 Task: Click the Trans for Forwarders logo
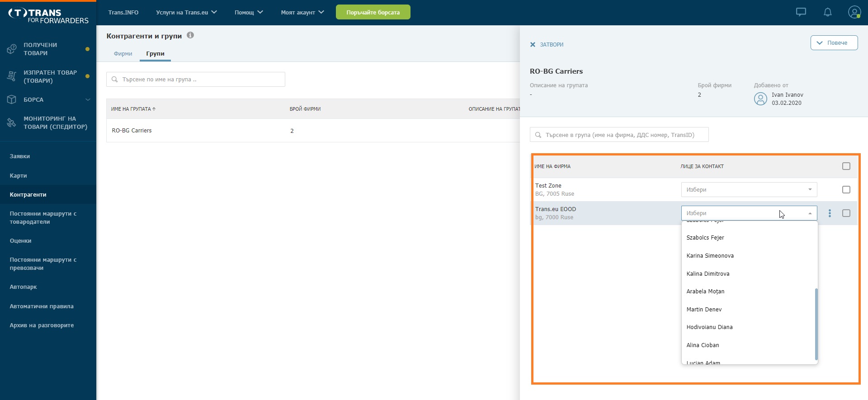(x=48, y=16)
